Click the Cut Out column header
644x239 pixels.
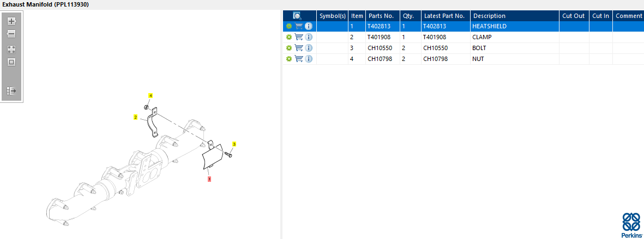[x=574, y=16]
